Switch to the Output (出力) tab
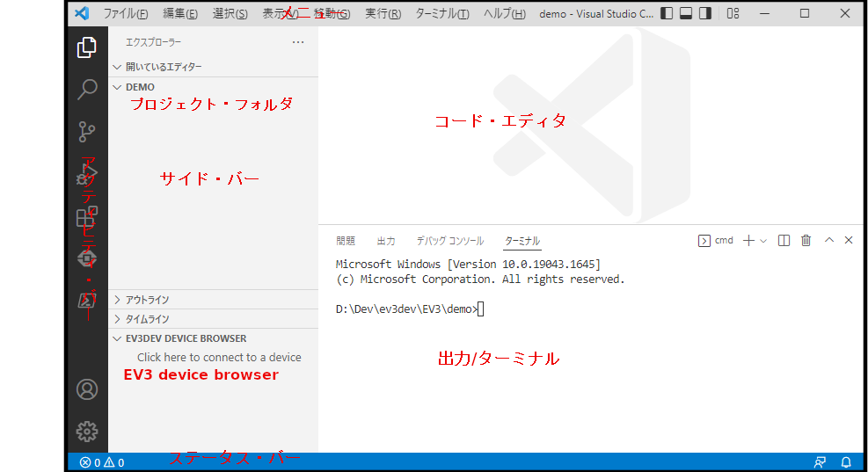The width and height of the screenshot is (868, 472). pos(386,241)
